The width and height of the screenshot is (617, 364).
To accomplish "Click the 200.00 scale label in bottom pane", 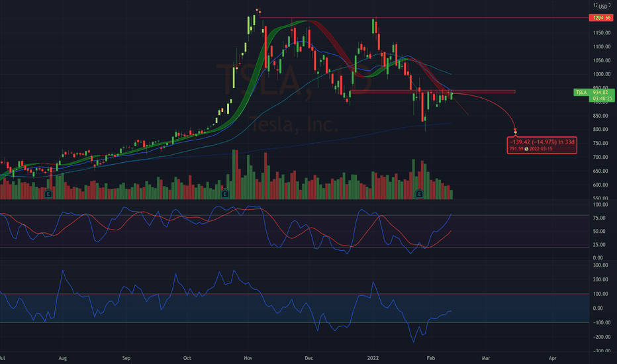I will pos(600,280).
